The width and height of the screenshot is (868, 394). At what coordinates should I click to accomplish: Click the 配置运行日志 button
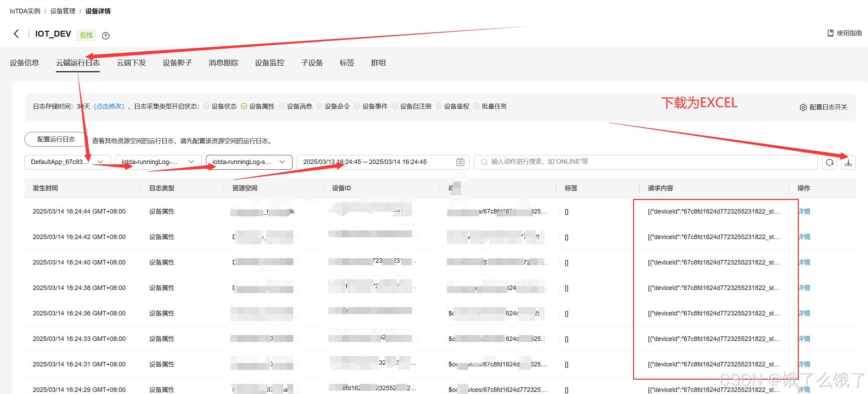pos(56,139)
